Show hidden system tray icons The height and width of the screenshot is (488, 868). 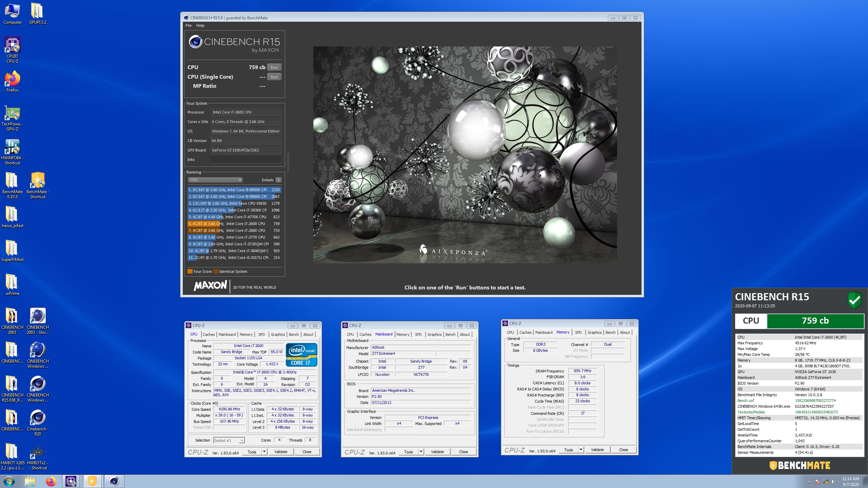(x=809, y=482)
